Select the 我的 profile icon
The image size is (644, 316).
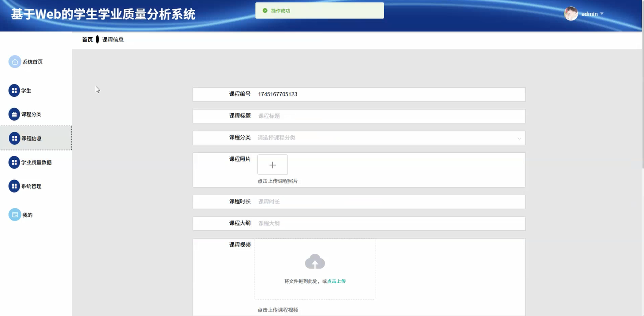(13, 214)
